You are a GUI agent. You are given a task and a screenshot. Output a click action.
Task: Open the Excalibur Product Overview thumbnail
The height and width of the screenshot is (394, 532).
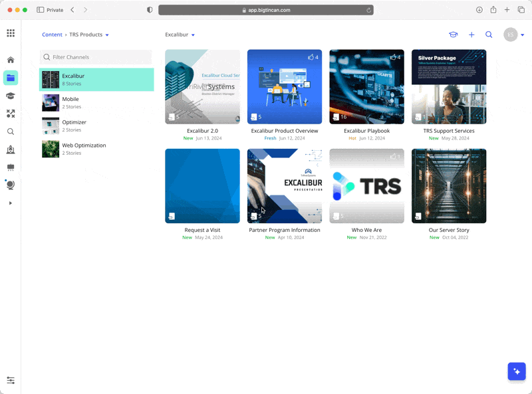(x=285, y=87)
